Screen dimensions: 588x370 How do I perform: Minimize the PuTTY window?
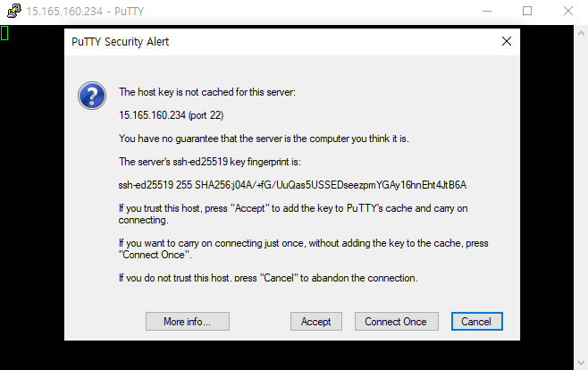point(487,11)
